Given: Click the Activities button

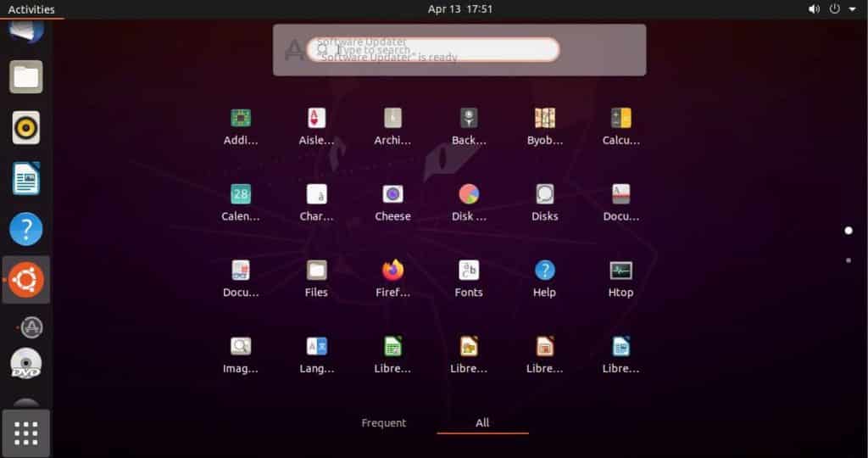Looking at the screenshot, I should 31,9.
